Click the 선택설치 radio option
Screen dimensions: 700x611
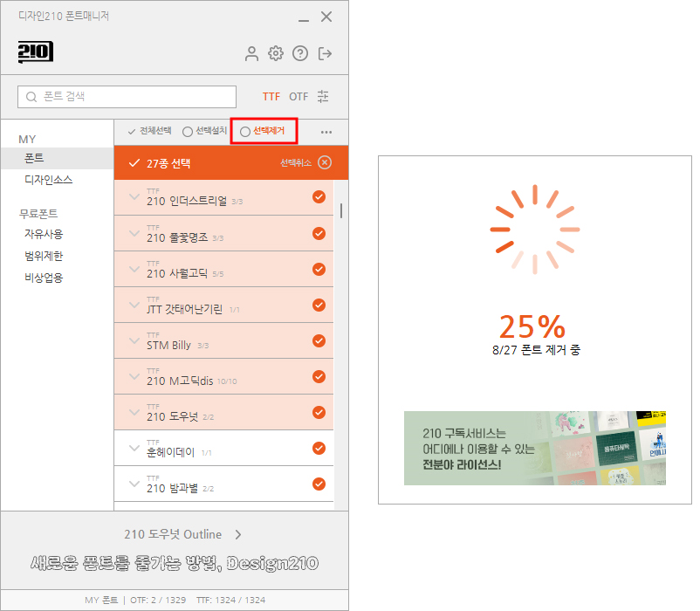205,131
